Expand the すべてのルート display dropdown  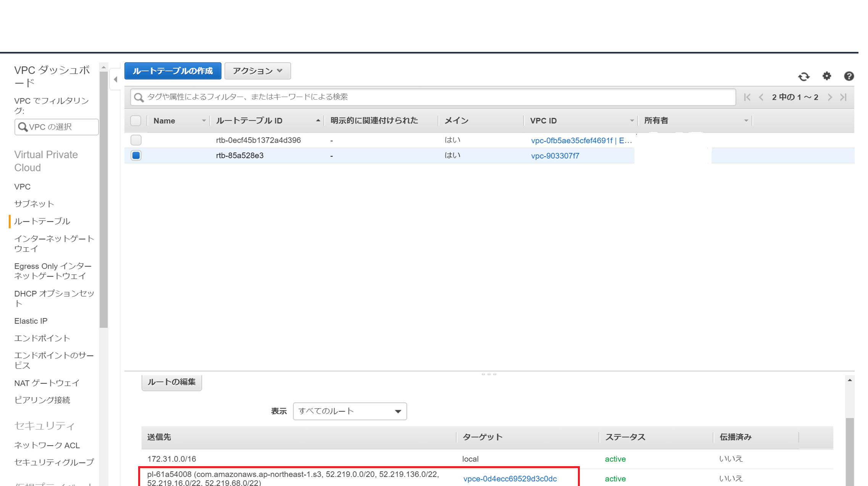click(x=350, y=411)
